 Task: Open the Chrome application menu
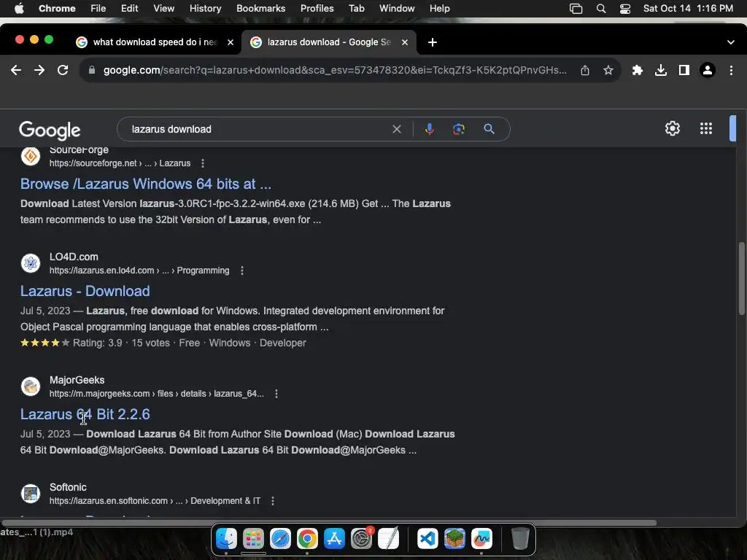(57, 8)
